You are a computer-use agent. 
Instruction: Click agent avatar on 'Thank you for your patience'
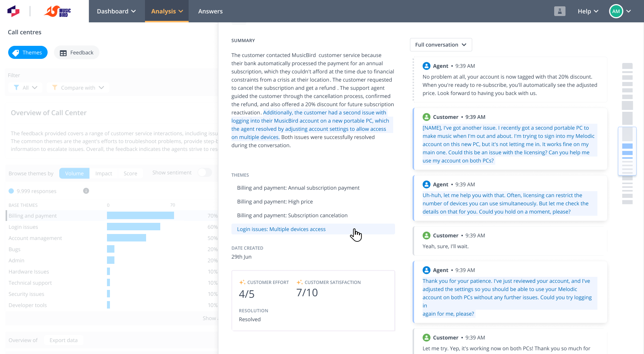[427, 270]
